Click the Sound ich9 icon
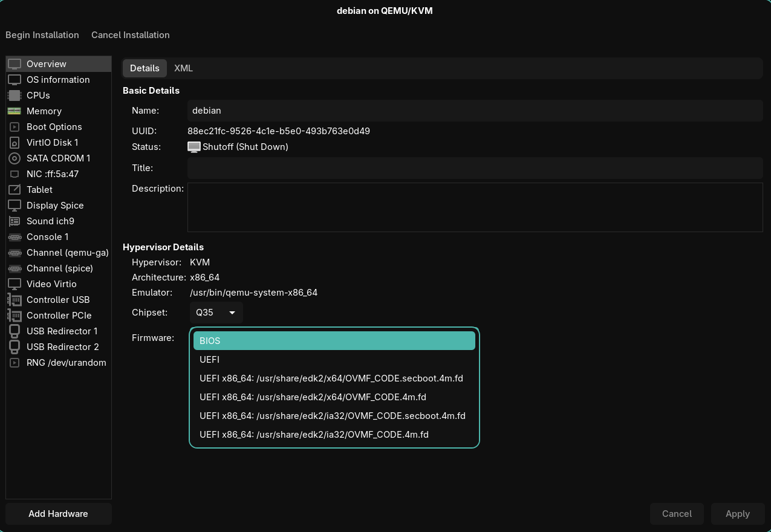 tap(15, 221)
